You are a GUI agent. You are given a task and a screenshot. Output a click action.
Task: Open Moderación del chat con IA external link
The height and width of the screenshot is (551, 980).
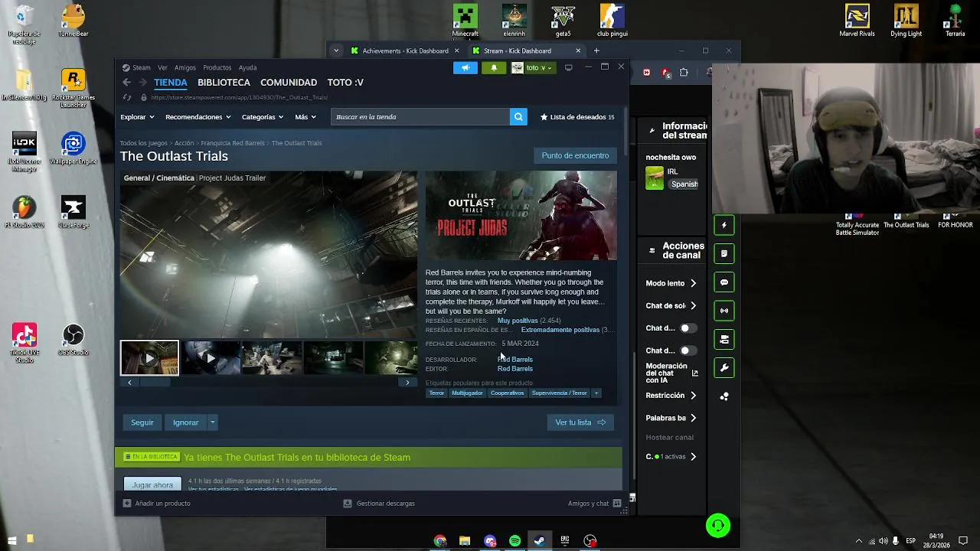tap(695, 373)
